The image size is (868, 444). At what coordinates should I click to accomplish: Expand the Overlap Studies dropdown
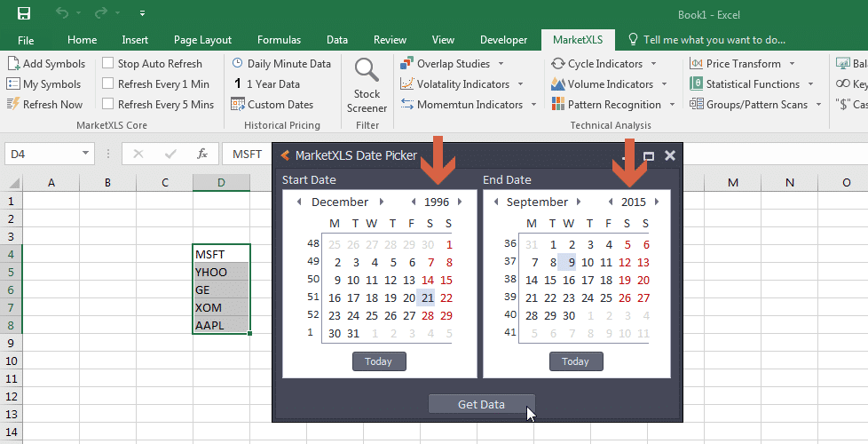500,64
